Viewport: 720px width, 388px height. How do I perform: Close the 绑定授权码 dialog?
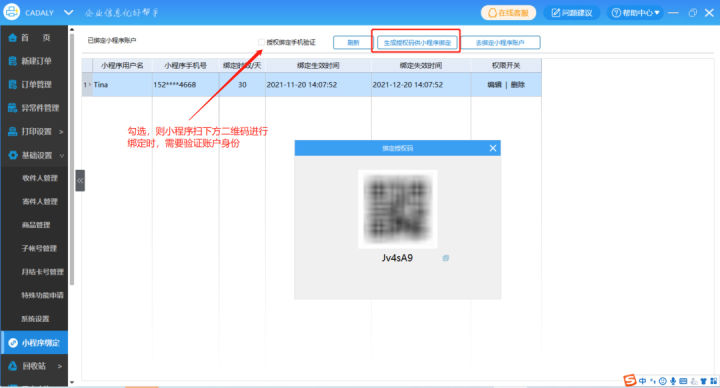point(493,148)
